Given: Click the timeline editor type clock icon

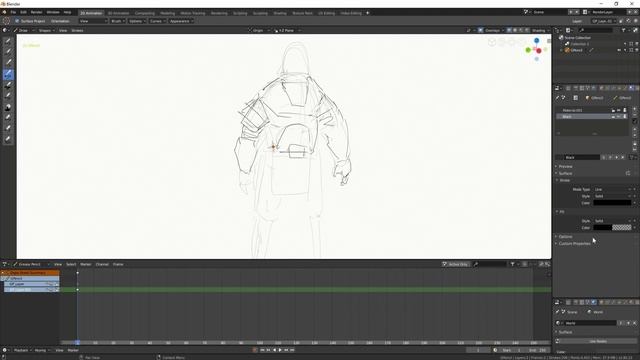Looking at the screenshot, I should click(x=5, y=350).
